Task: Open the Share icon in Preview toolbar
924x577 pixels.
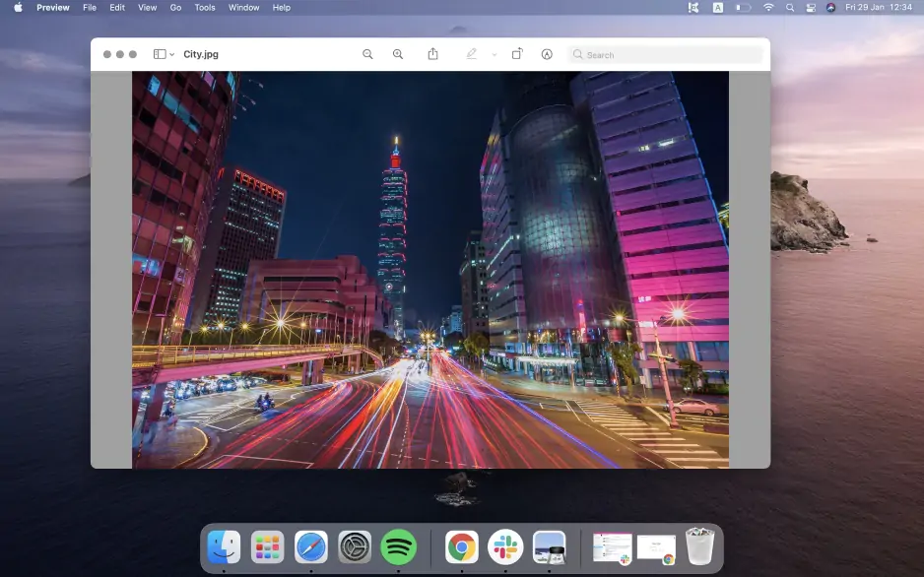Action: (432, 54)
